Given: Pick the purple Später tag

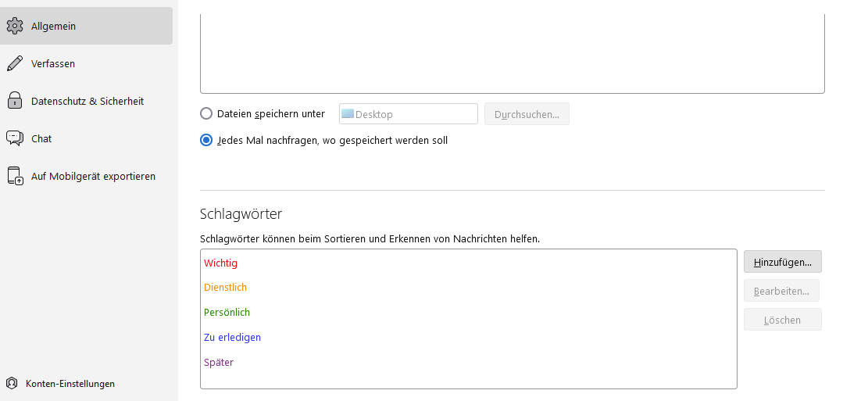Looking at the screenshot, I should 219,363.
